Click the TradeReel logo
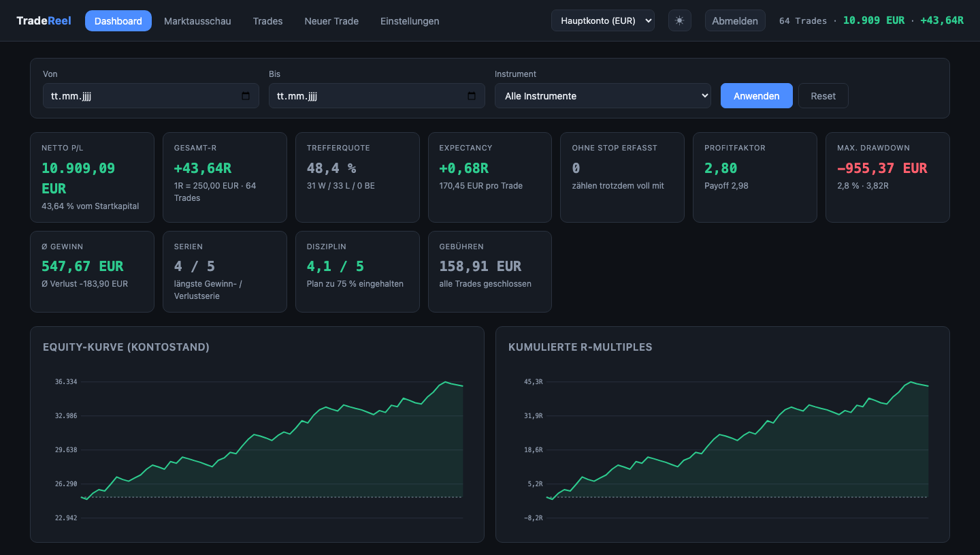The width and height of the screenshot is (980, 555). coord(44,20)
